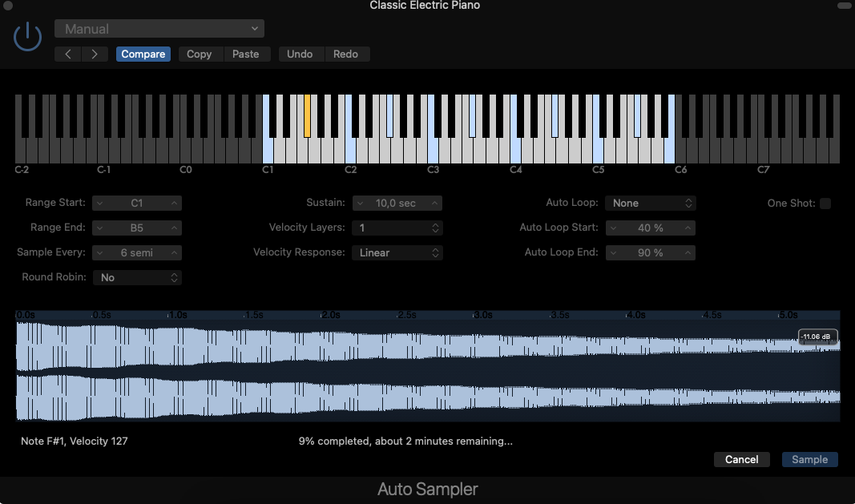Decrease Sustain time with down arrow
855x504 pixels.
pos(360,203)
